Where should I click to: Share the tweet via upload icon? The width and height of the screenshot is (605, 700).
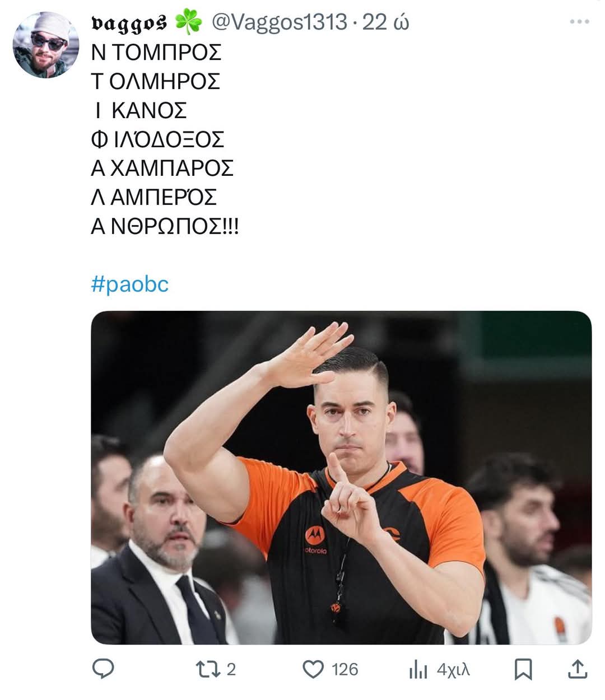[578, 669]
